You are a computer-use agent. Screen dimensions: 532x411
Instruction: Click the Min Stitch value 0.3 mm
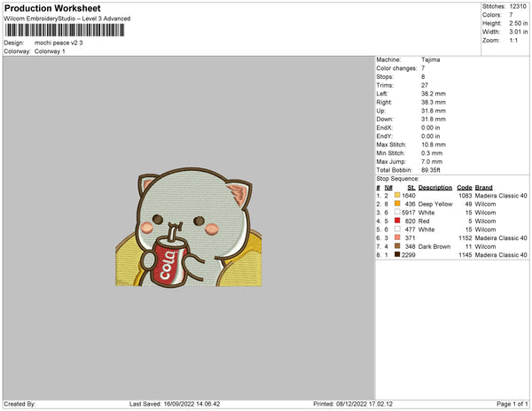point(432,153)
